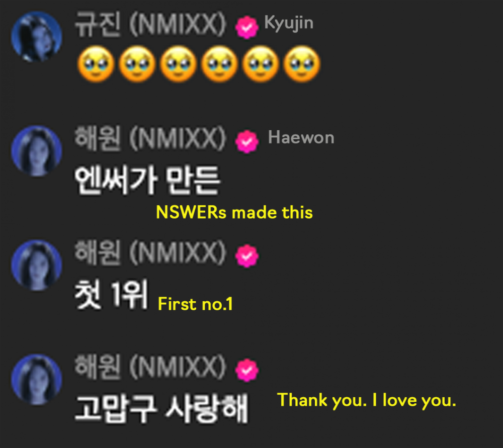Viewport: 503px width, 448px height.
Task: Open Kyujin's profile avatar
Action: [x=37, y=37]
